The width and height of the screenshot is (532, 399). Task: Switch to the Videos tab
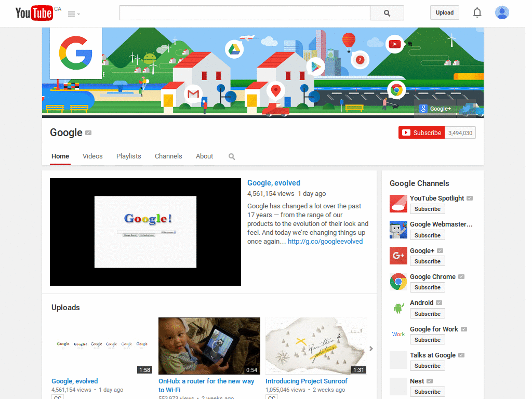92,156
